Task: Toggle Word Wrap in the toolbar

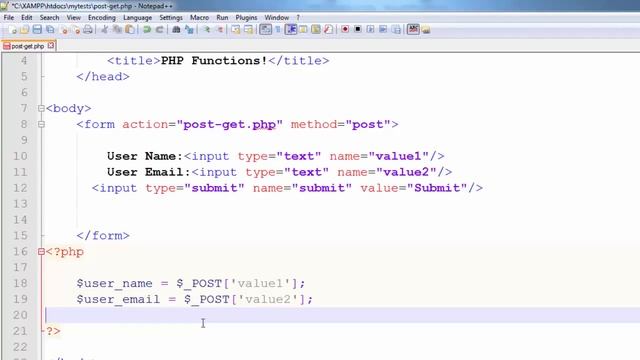Action: 265,29
